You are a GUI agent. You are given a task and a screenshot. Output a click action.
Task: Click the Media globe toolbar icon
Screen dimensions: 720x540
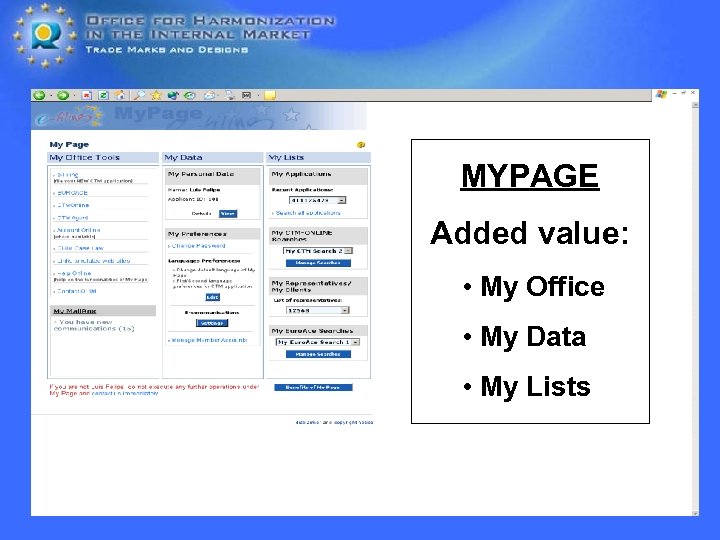[x=173, y=95]
